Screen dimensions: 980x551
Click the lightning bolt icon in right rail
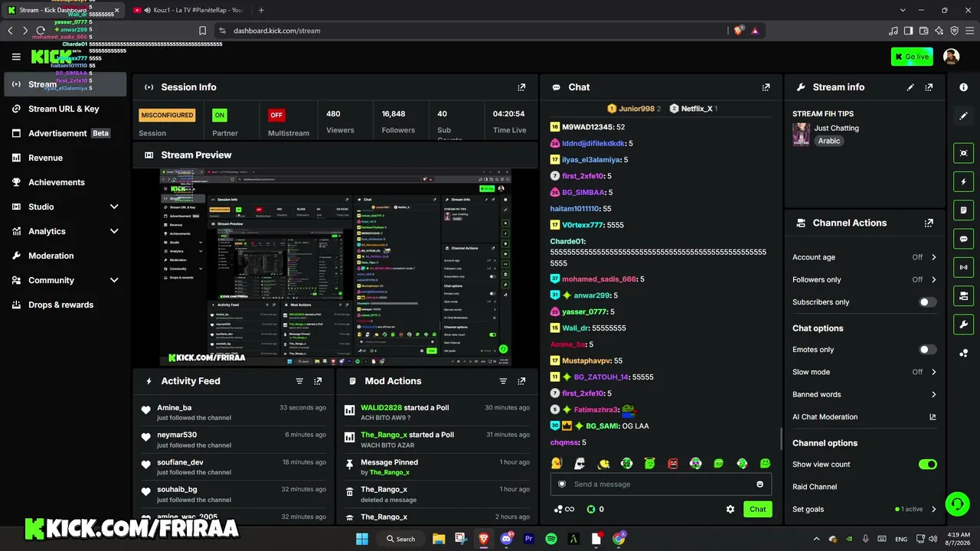(963, 182)
